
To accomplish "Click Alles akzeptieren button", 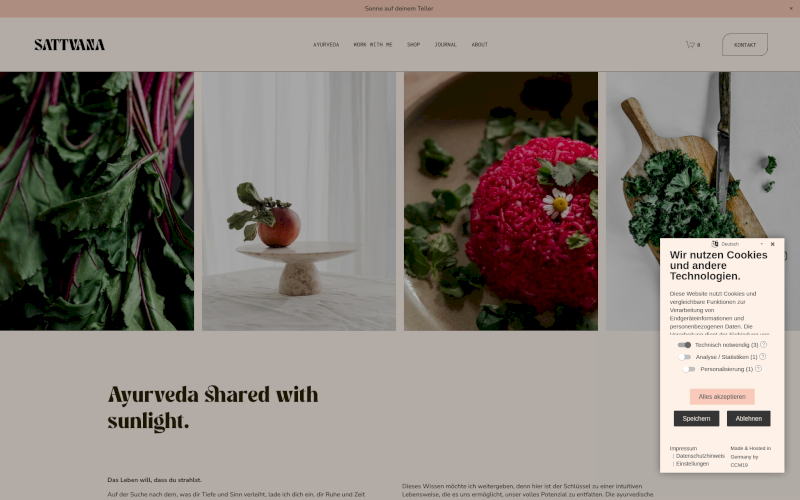I will [x=722, y=396].
